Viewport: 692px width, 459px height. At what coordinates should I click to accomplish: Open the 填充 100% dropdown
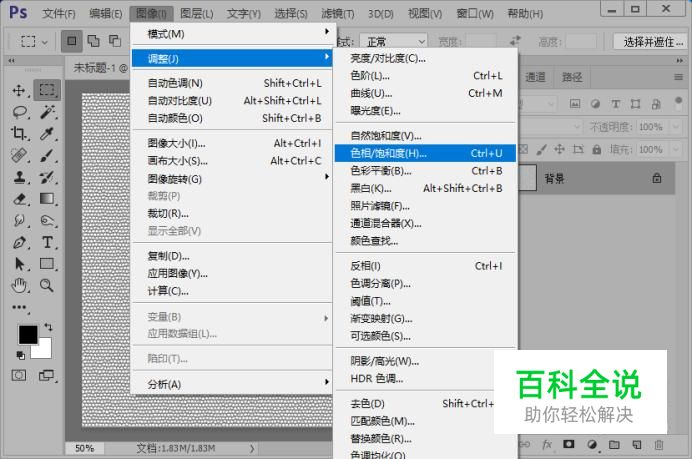pos(676,150)
